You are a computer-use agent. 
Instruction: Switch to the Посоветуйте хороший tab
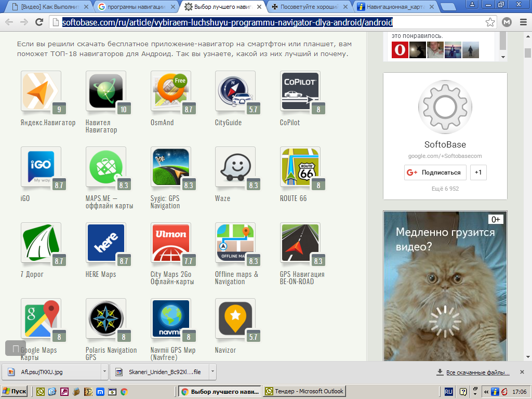310,7
